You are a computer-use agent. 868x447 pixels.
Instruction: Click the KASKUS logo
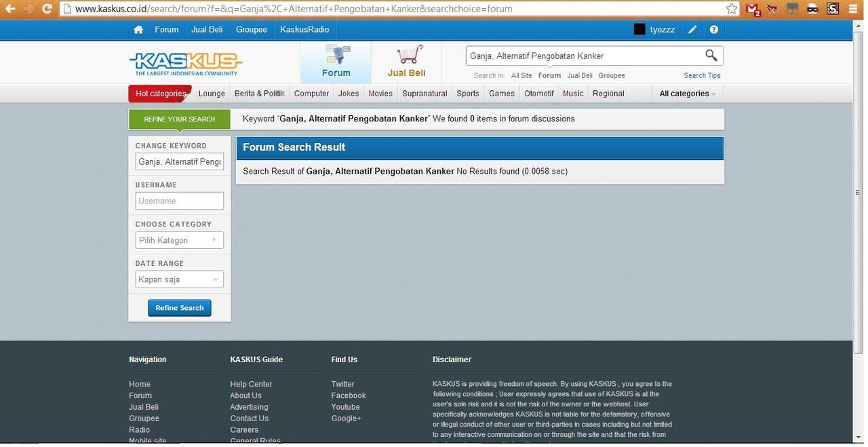pos(186,64)
